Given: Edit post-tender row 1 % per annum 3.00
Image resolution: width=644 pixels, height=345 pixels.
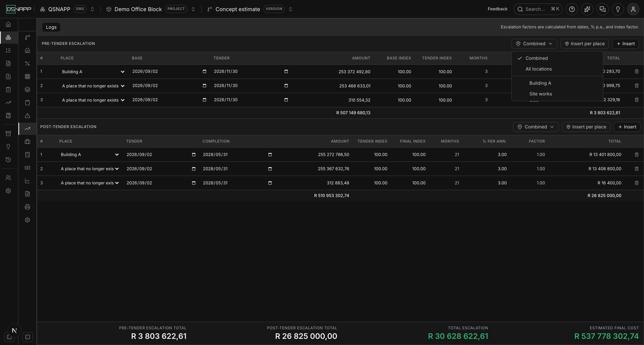Looking at the screenshot, I should tap(502, 155).
